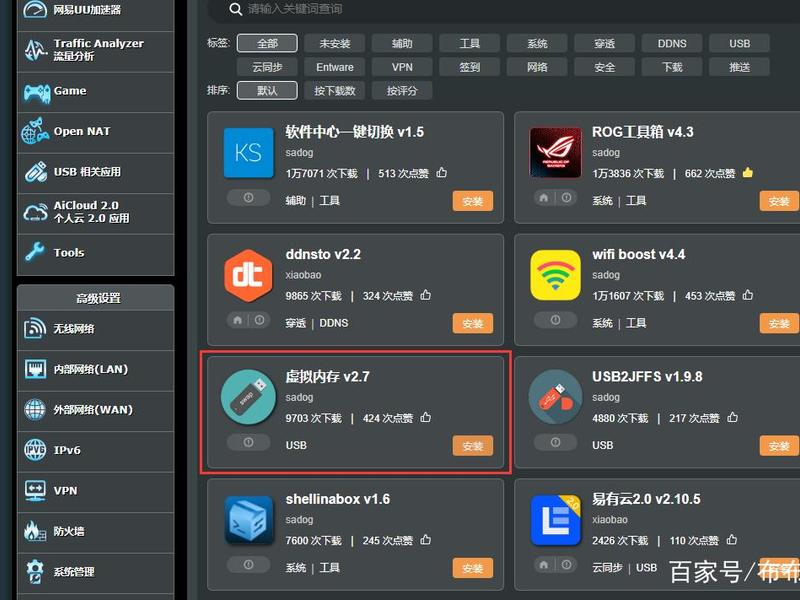The width and height of the screenshot is (800, 600).
Task: Install 虚拟内存 v2.7
Action: (472, 446)
